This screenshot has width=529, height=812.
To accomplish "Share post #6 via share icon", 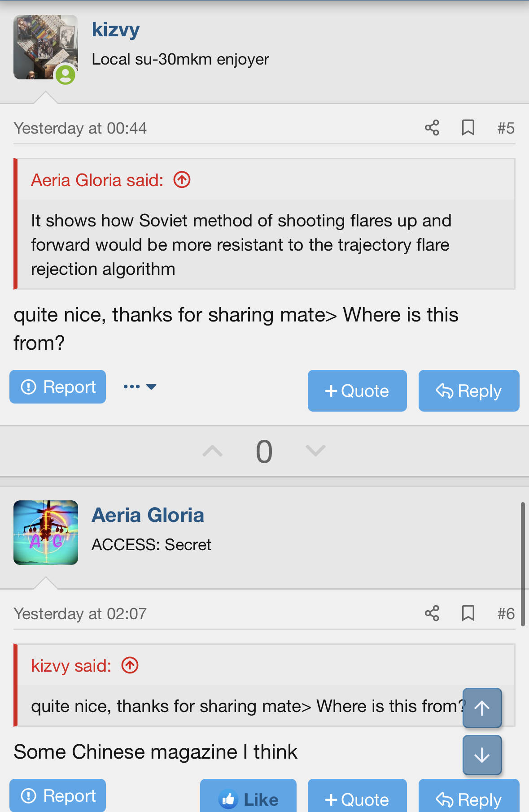I will point(432,613).
